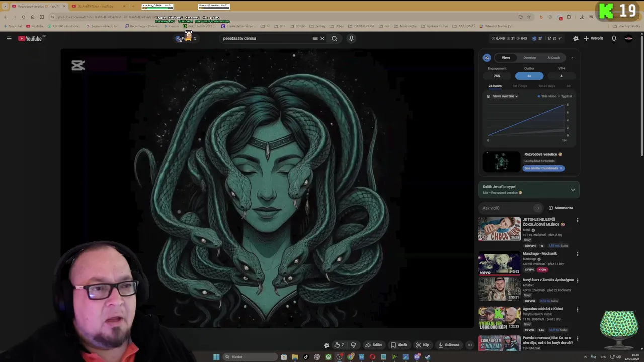
Task: Select the 1st 7 days range tab
Action: point(520,86)
